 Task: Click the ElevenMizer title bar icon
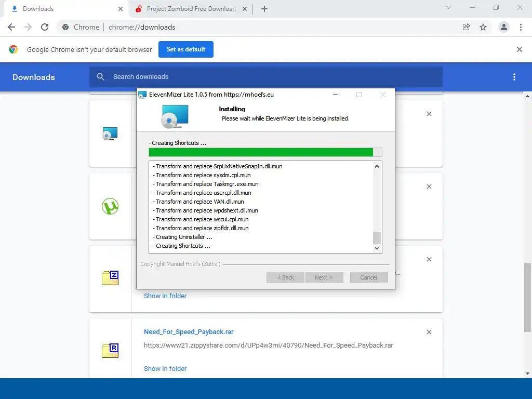[x=142, y=95]
